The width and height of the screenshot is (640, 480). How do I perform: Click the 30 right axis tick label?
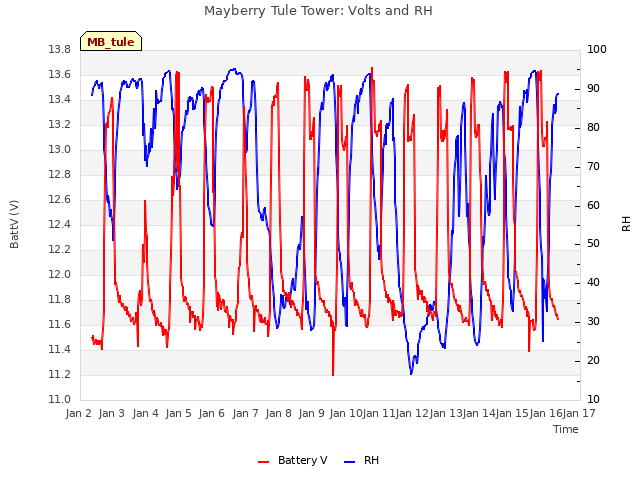pos(593,322)
